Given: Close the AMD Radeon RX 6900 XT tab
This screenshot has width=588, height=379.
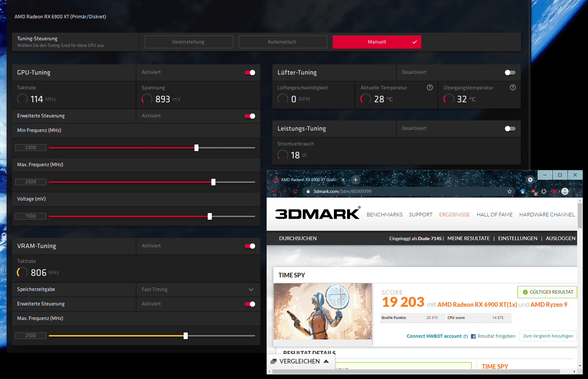Looking at the screenshot, I should [343, 180].
